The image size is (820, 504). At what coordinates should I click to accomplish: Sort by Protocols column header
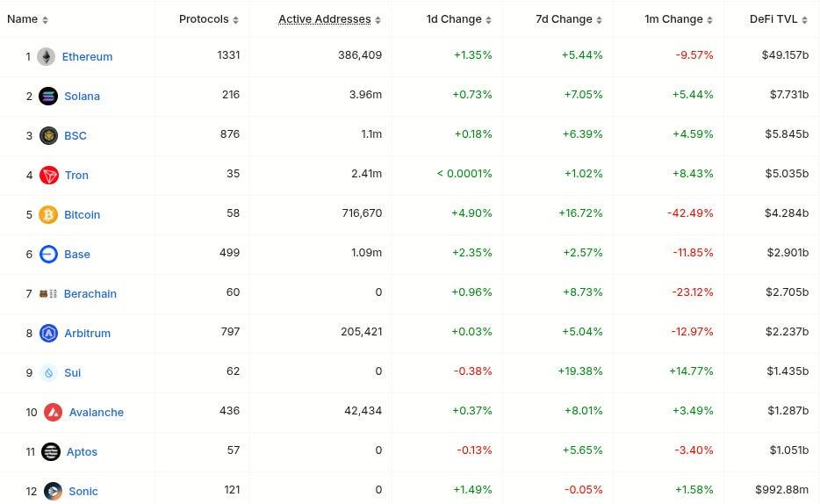click(208, 19)
